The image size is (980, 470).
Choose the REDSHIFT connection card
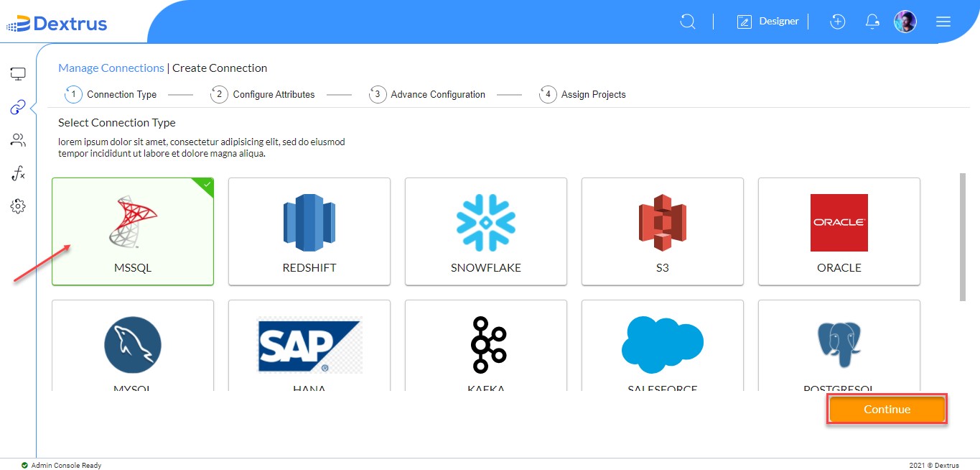click(x=309, y=231)
